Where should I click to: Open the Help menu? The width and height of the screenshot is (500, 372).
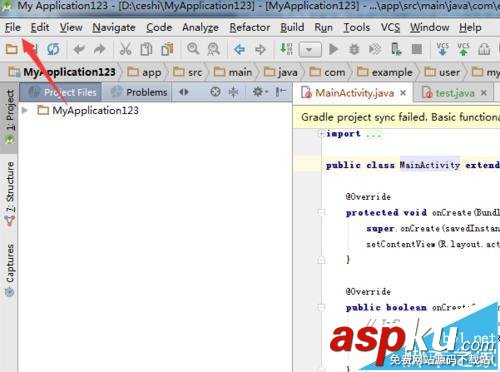[x=470, y=27]
